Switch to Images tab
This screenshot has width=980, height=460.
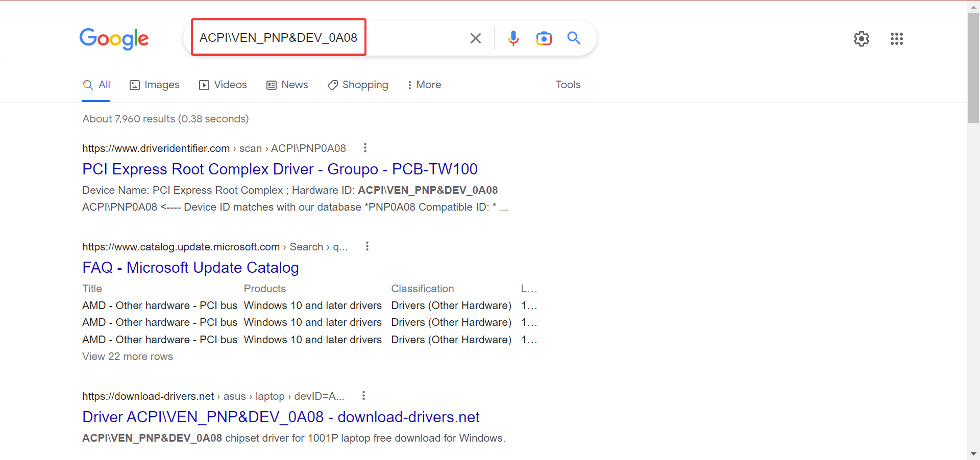(155, 85)
